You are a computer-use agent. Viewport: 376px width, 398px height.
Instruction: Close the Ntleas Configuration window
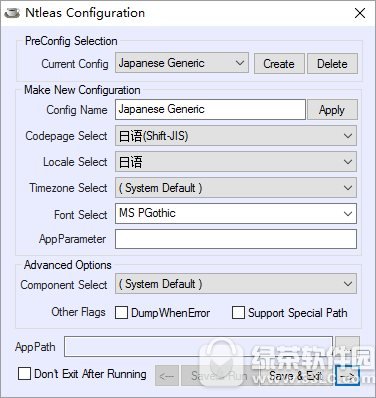(x=360, y=13)
